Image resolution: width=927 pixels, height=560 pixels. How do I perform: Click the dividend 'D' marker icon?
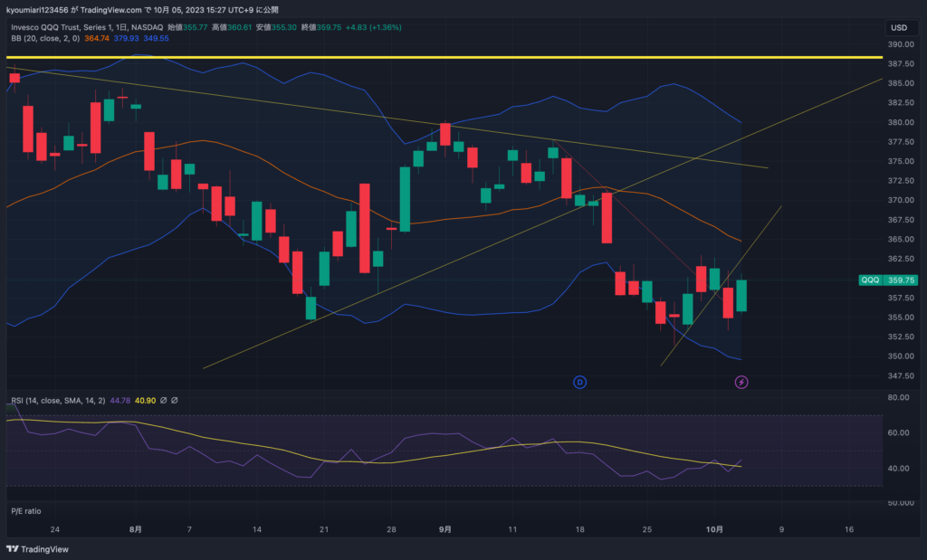pos(580,382)
